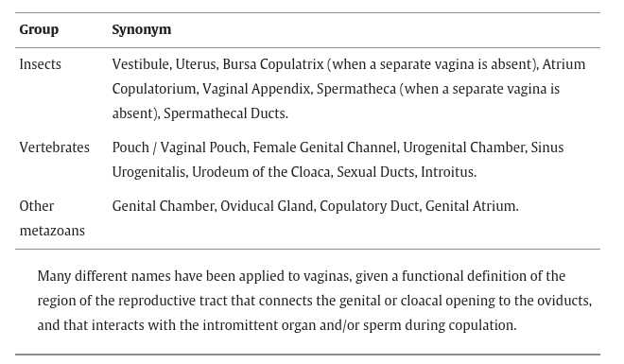Click the term Spermathecal Ducts
Image resolution: width=624 pixels, height=364 pixels.
tap(225, 113)
